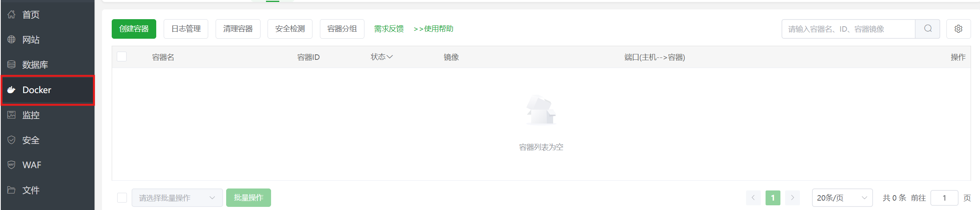
Task: Open the 20条/页 page size dropdown
Action: (842, 197)
